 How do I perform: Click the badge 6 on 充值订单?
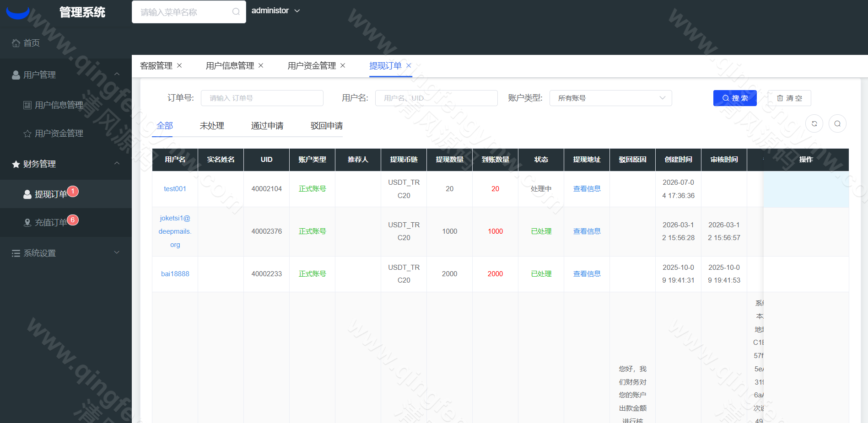point(73,220)
